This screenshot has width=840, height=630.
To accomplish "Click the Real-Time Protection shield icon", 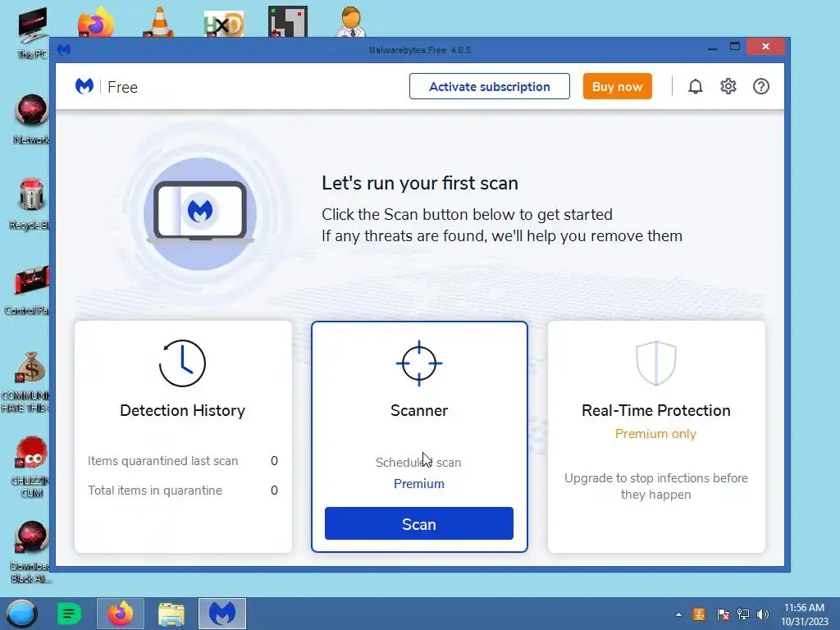I will [655, 363].
